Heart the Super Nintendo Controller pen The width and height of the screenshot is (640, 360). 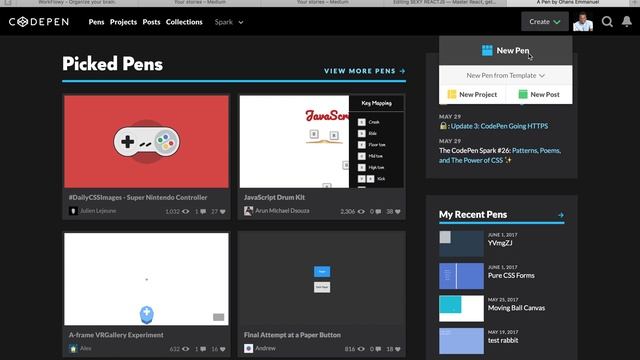(222, 211)
